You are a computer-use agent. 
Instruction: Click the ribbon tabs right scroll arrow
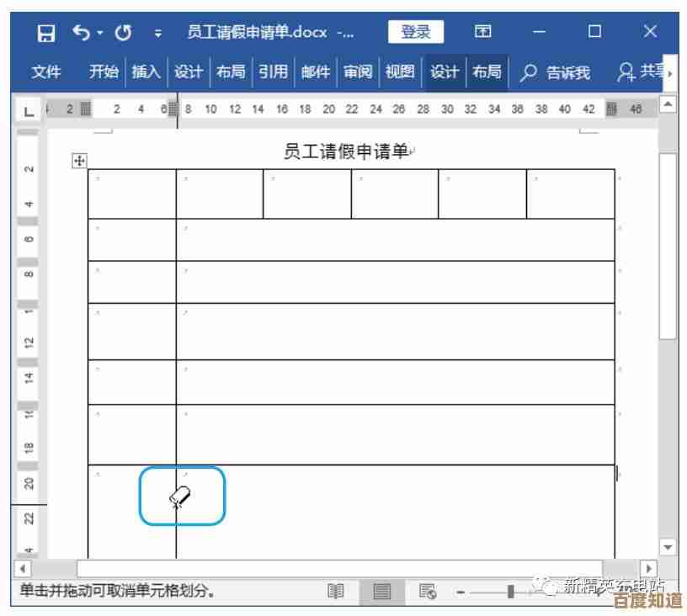[x=670, y=74]
